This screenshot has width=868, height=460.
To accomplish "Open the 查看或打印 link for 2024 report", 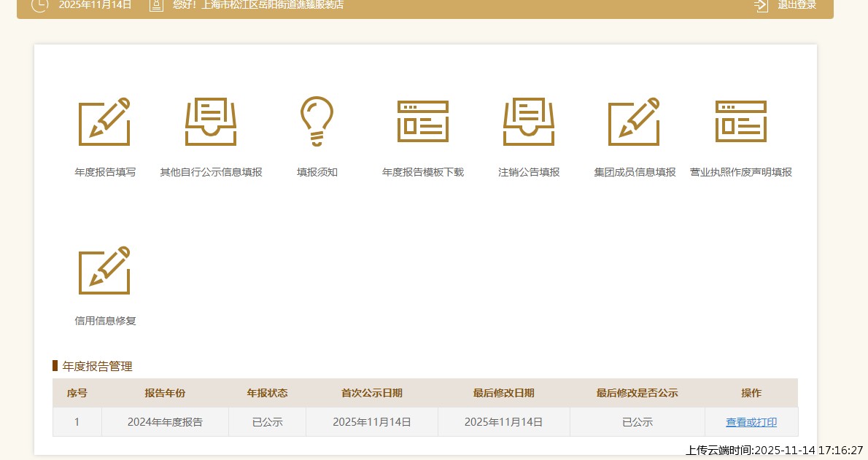I will click(751, 422).
